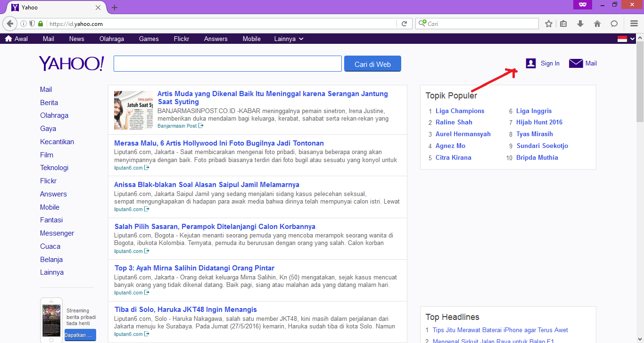The height and width of the screenshot is (343, 644).
Task: Expand the Lainnya dropdown in top bar
Action: [x=289, y=39]
